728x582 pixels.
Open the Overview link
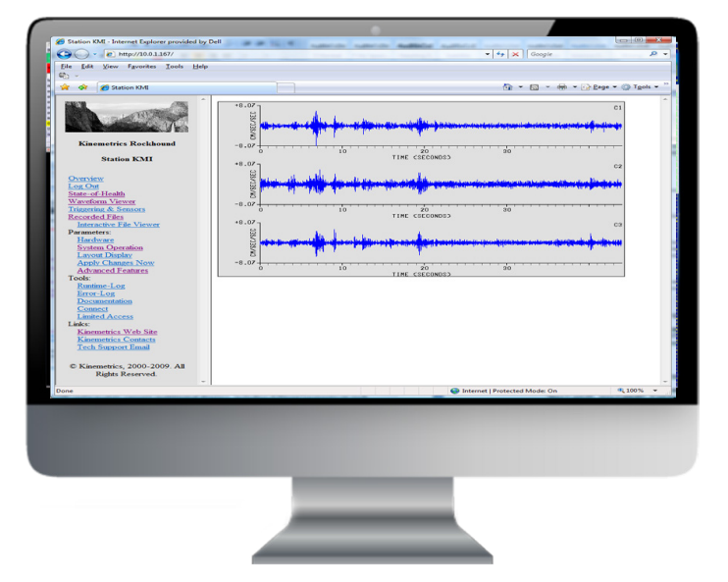tap(86, 179)
